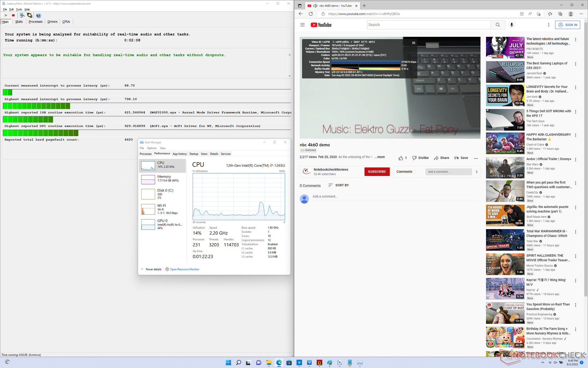This screenshot has width=588, height=368.
Task: Expand video description with ...more
Action: pos(380,157)
